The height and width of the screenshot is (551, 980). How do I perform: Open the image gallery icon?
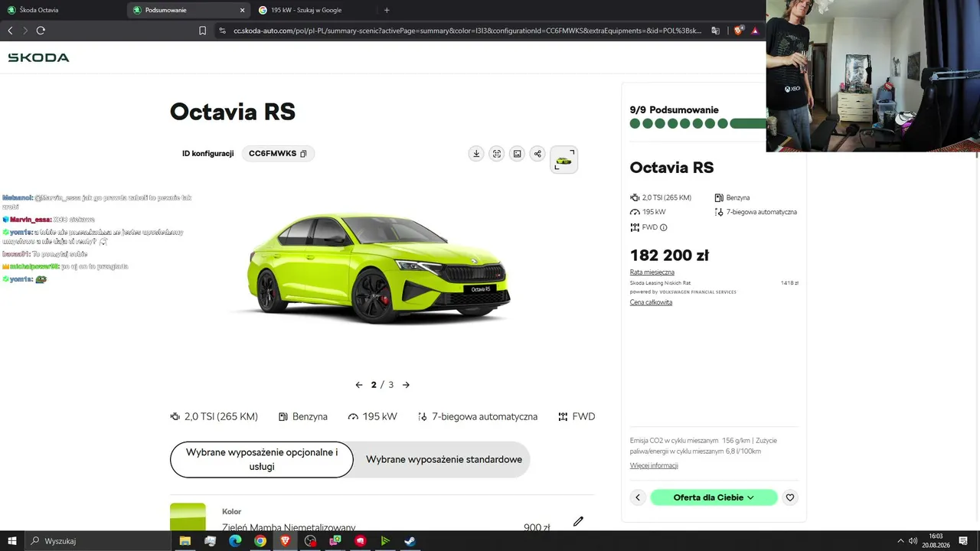pos(518,154)
